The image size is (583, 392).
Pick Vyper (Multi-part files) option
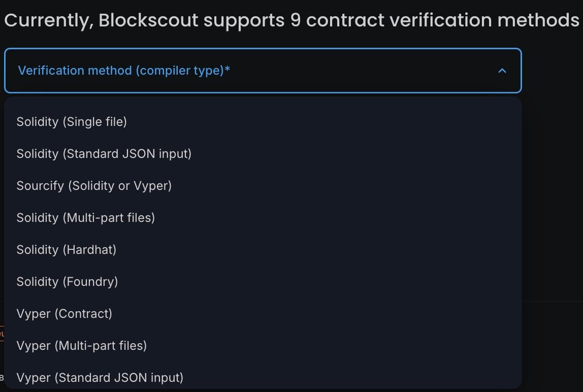[82, 346]
